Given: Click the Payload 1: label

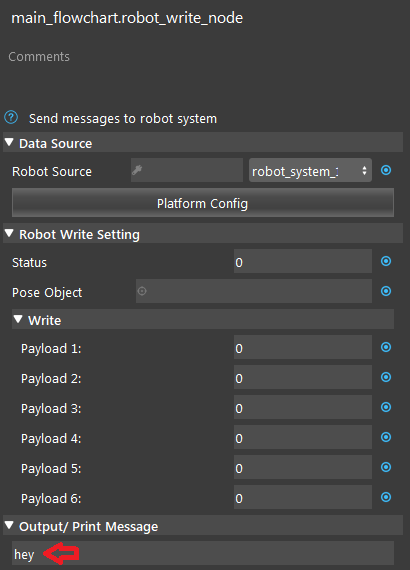Looking at the screenshot, I should coord(51,349).
